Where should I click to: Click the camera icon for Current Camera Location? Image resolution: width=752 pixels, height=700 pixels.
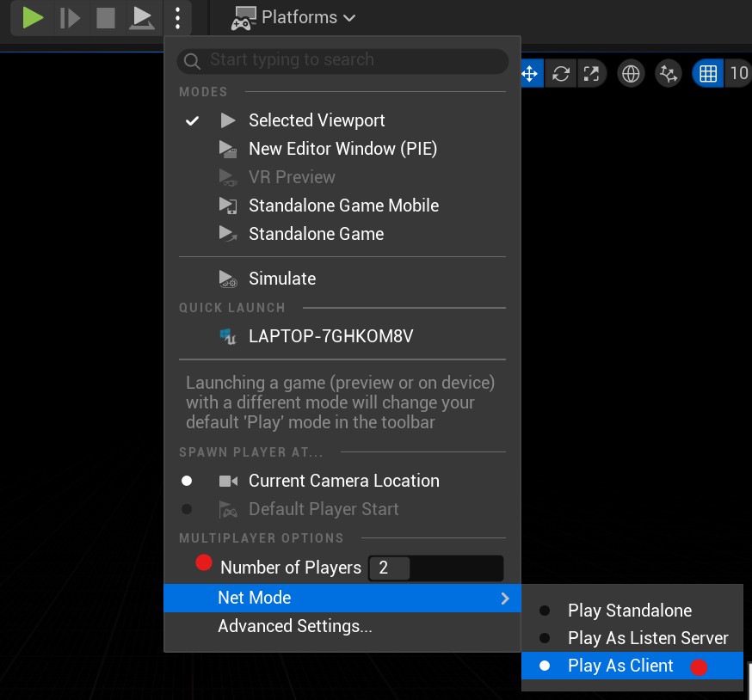tap(228, 481)
